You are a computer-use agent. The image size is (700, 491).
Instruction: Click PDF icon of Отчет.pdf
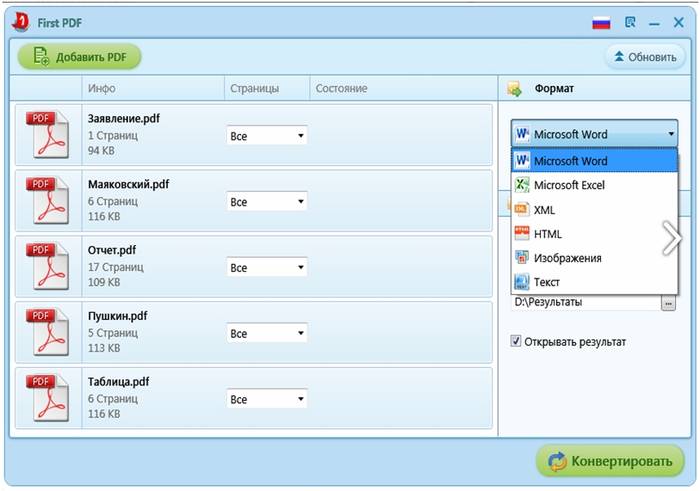point(48,266)
